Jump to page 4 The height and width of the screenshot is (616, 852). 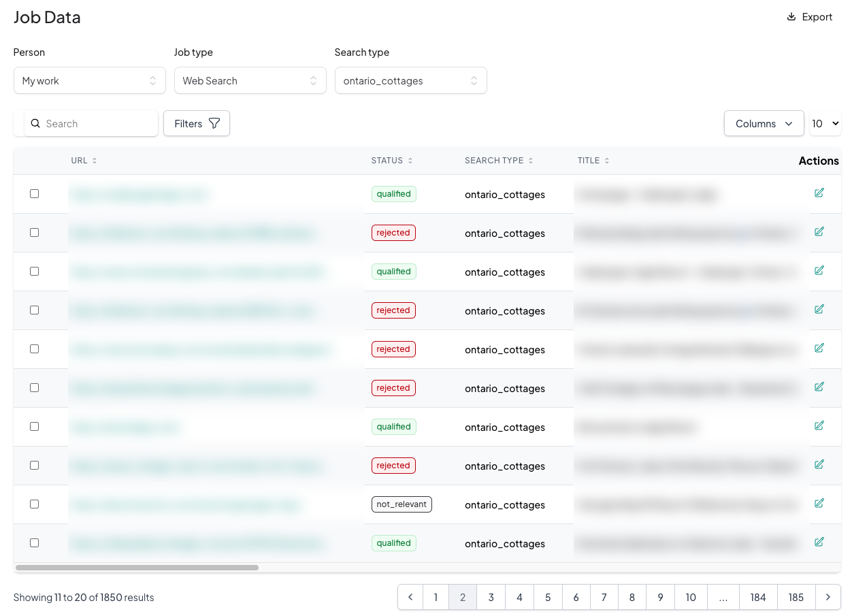point(519,597)
